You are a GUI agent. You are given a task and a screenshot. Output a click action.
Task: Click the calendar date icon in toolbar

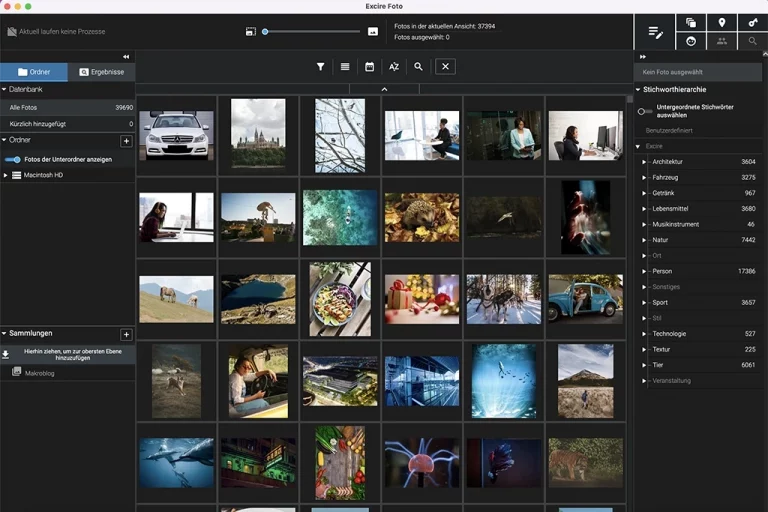coord(369,66)
